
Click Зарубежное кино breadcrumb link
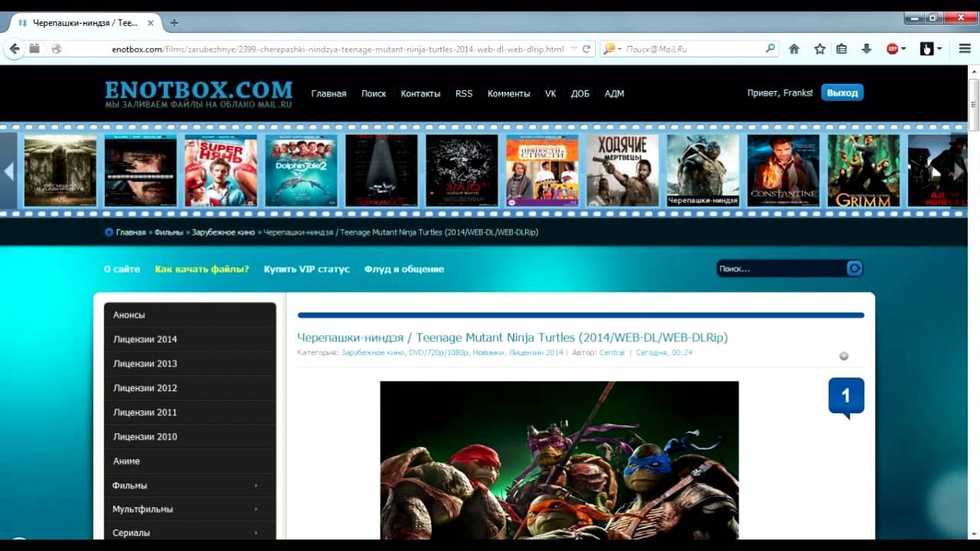pos(224,232)
